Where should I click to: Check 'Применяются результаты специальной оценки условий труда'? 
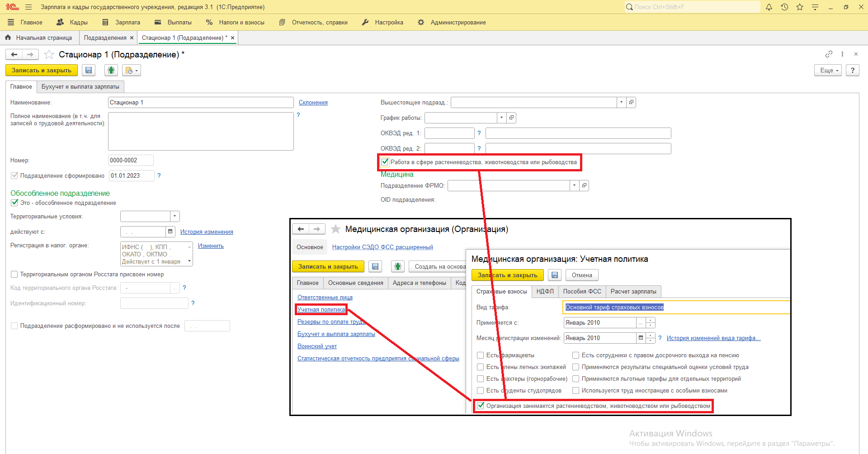(x=576, y=367)
